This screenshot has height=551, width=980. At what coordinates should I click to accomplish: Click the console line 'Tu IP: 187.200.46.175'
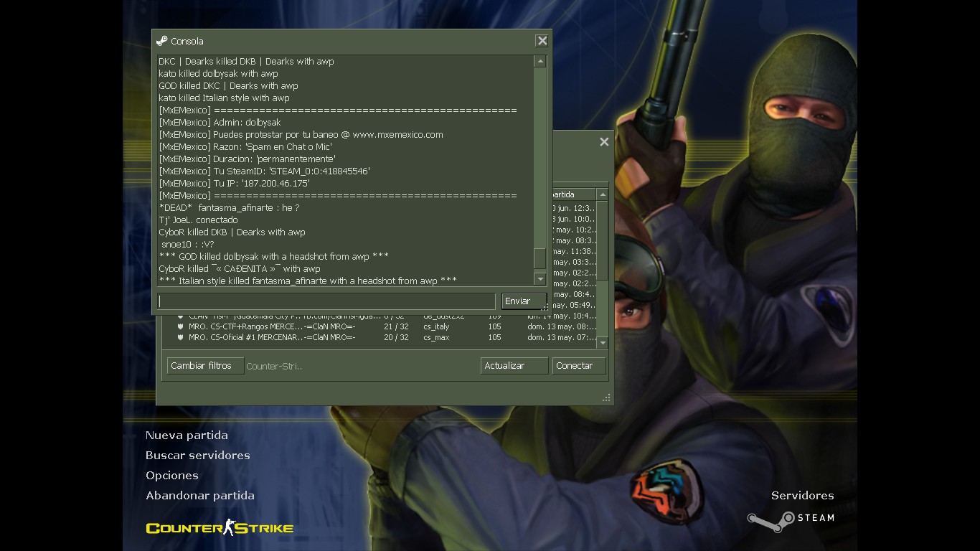point(235,183)
